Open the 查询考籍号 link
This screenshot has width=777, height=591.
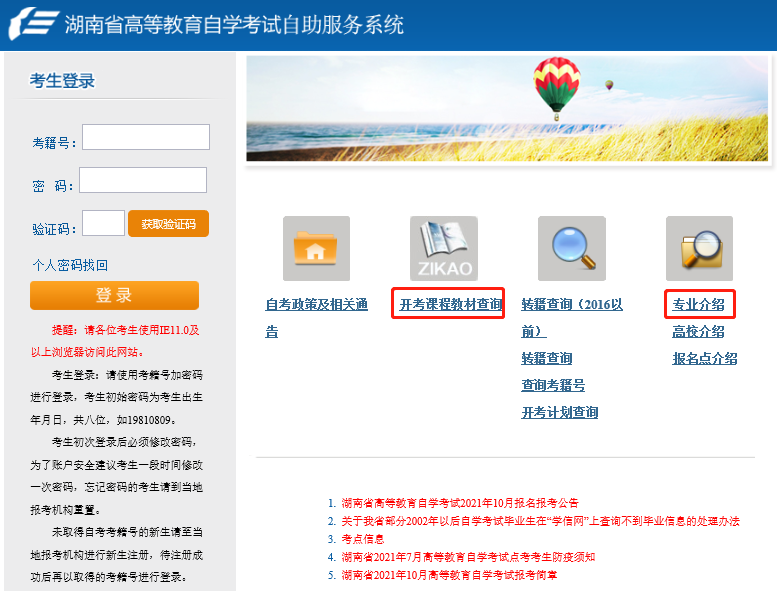click(553, 385)
